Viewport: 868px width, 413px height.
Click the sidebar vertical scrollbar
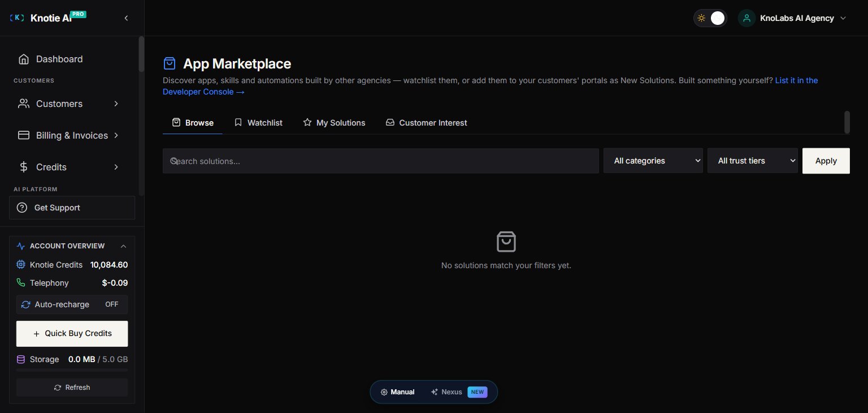(141, 54)
